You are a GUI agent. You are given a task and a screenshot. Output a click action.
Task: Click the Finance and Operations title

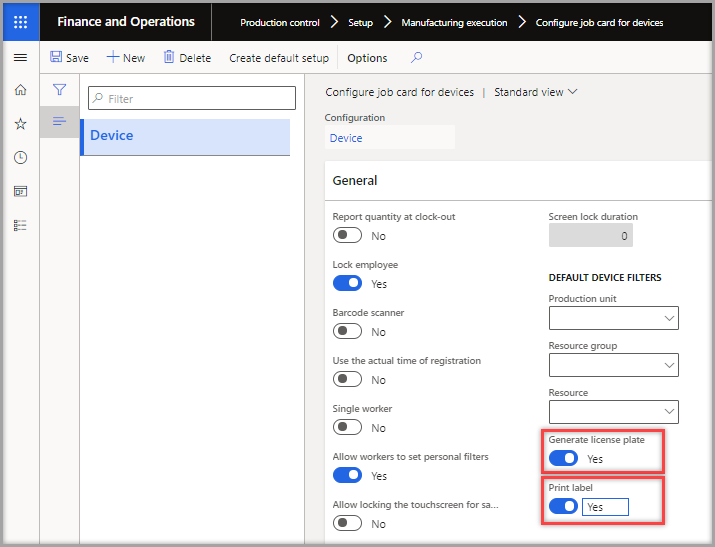[126, 21]
